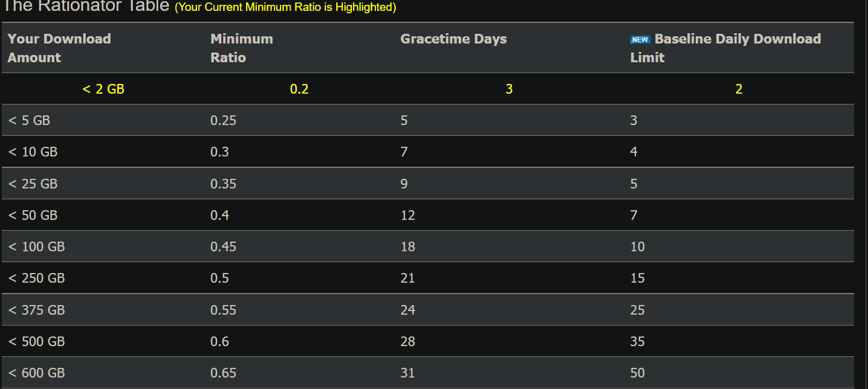This screenshot has height=389, width=868.
Task: Click the '< 600 GB' row label
Action: click(x=36, y=373)
